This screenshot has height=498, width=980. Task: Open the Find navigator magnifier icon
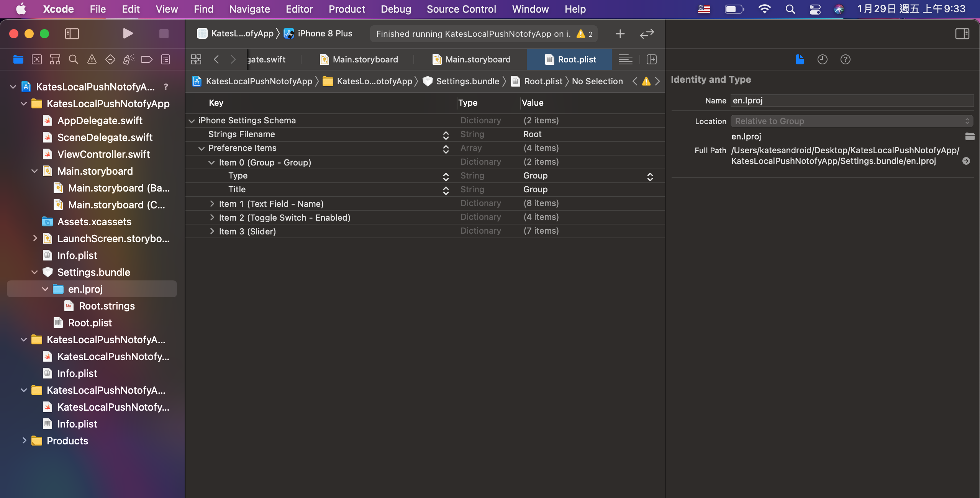click(x=73, y=59)
